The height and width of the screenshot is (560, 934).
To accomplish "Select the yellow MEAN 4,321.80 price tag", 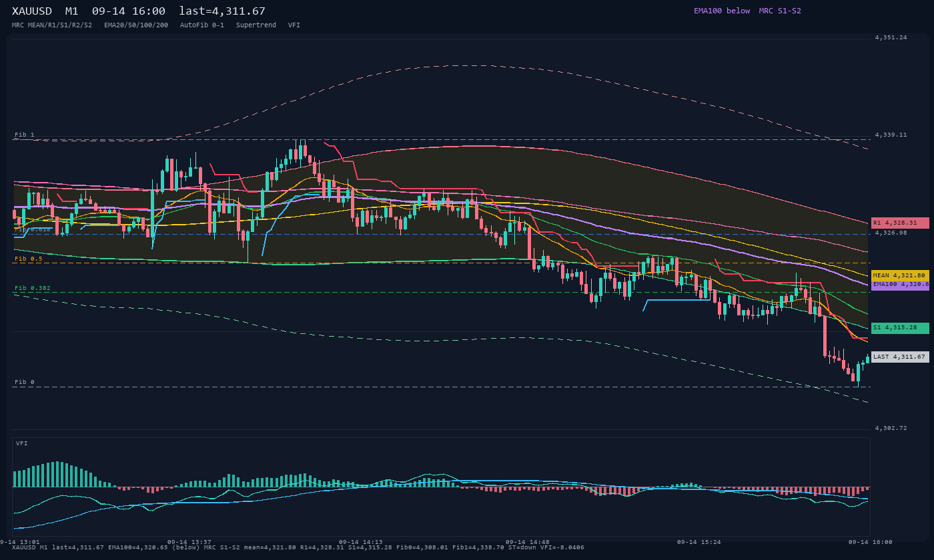I will pos(900,275).
